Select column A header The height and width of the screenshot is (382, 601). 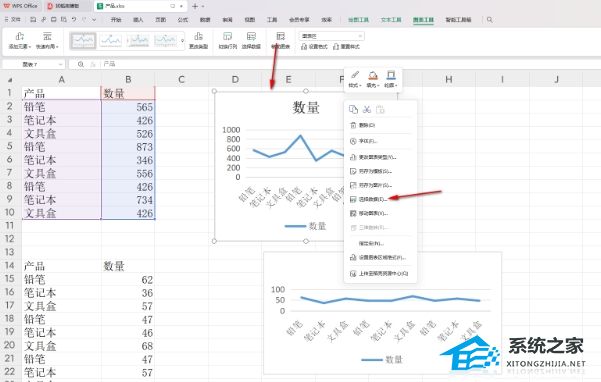61,80
